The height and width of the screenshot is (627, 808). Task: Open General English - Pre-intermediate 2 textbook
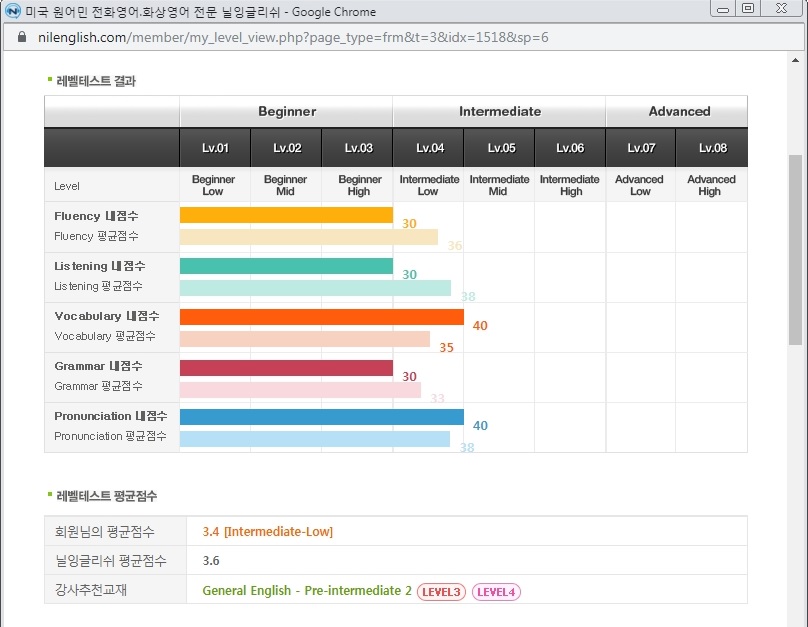pyautogui.click(x=307, y=590)
